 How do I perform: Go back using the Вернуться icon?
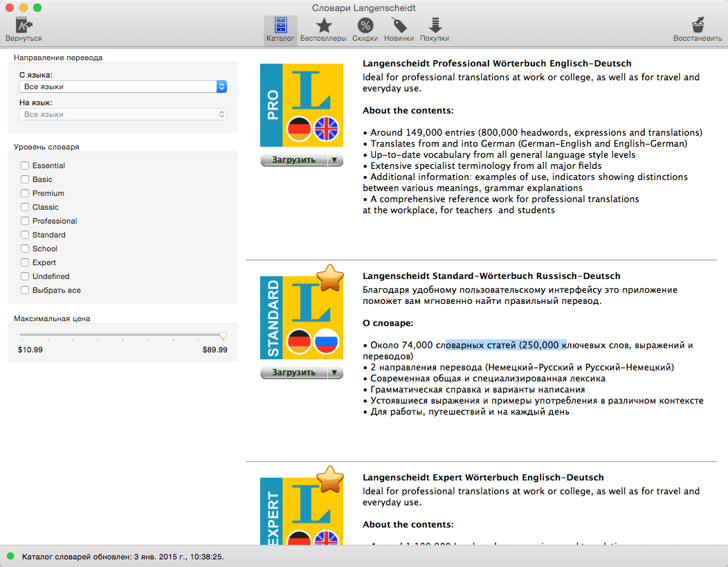coord(24,30)
